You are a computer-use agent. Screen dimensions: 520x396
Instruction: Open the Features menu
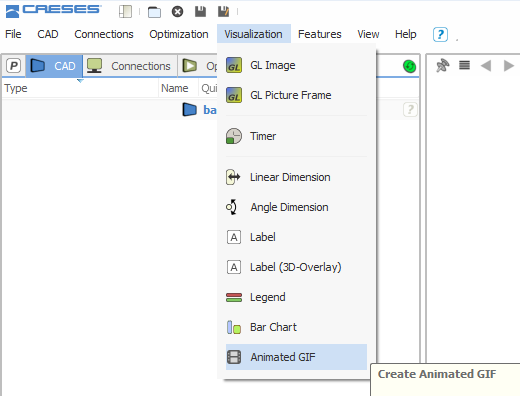point(320,34)
